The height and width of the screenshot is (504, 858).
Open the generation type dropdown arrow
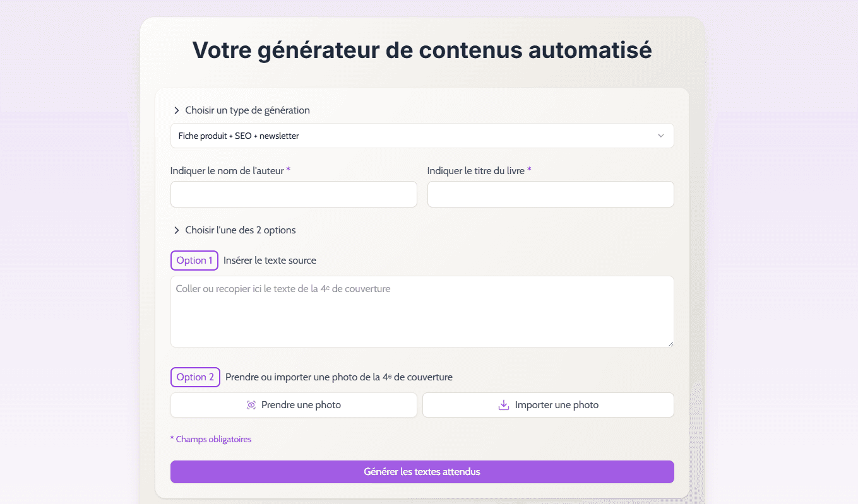[x=660, y=136]
